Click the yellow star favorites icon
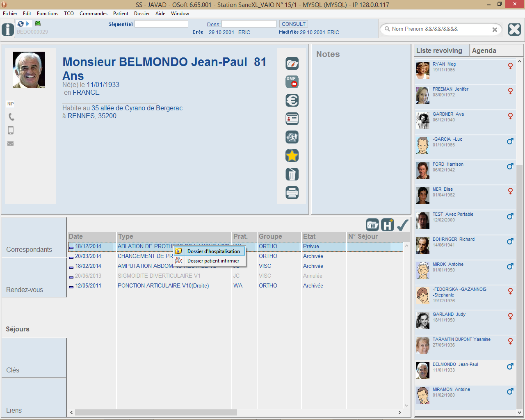Image resolution: width=525 pixels, height=420 pixels. click(292, 156)
